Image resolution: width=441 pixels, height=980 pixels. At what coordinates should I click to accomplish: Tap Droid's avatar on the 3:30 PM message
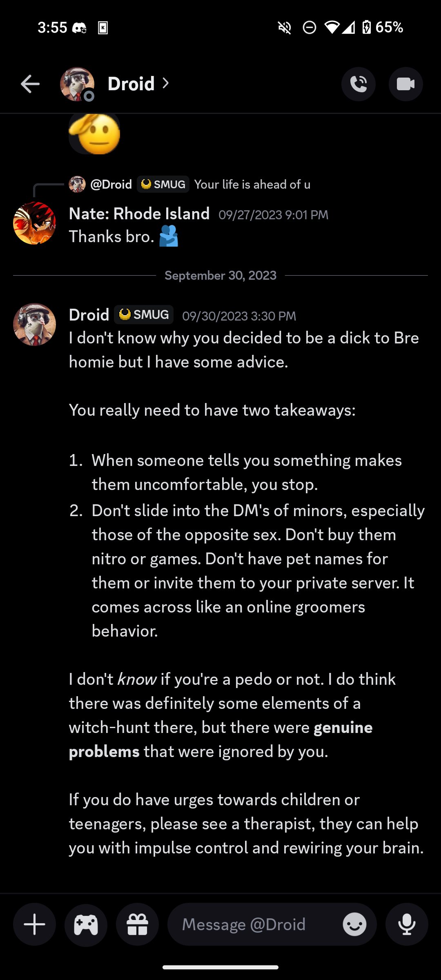(x=35, y=325)
